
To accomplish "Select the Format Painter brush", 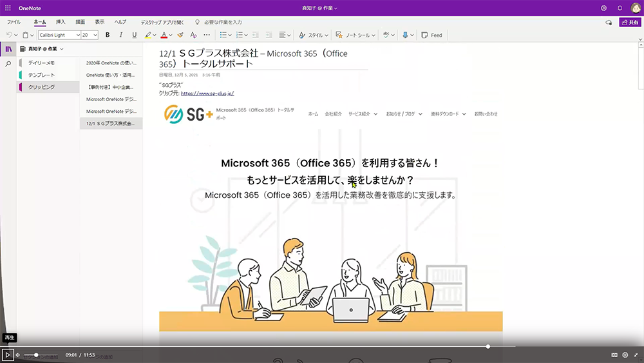I will pyautogui.click(x=180, y=35).
